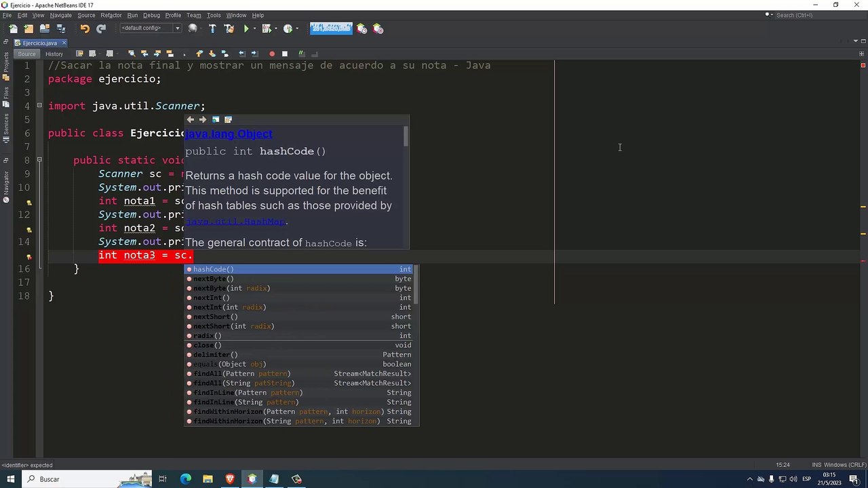Open the Tools menu
The image size is (868, 488).
(214, 15)
